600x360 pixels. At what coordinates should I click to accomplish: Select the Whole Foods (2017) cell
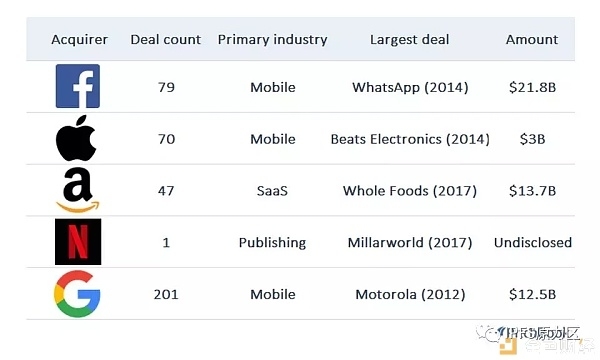tap(410, 191)
